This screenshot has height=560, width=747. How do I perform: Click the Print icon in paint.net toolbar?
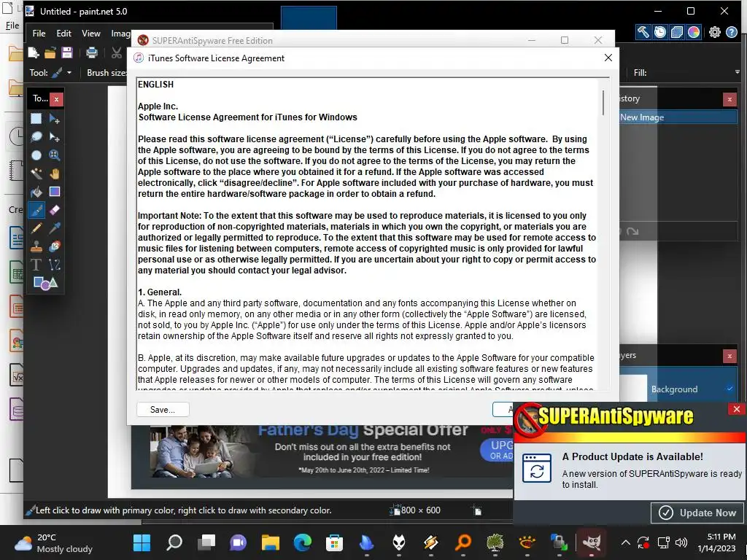(91, 52)
